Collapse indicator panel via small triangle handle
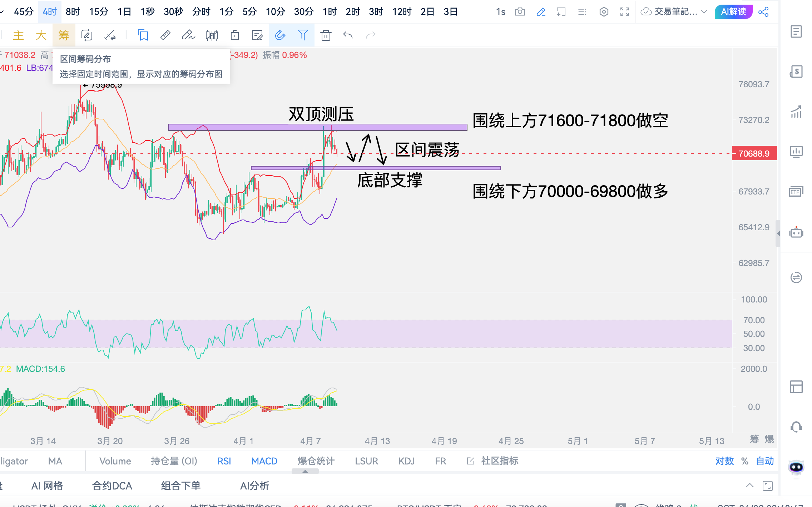The height and width of the screenshot is (507, 812). (305, 472)
